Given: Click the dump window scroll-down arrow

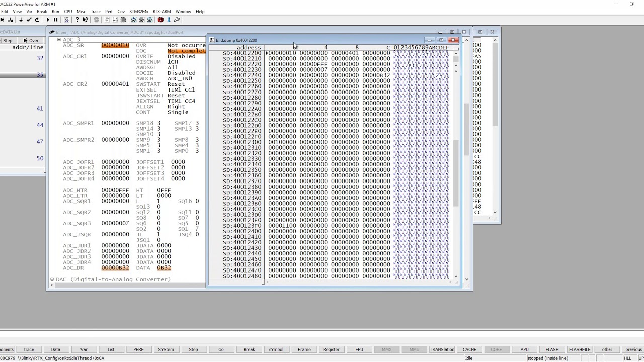Looking at the screenshot, I should 456,276.
